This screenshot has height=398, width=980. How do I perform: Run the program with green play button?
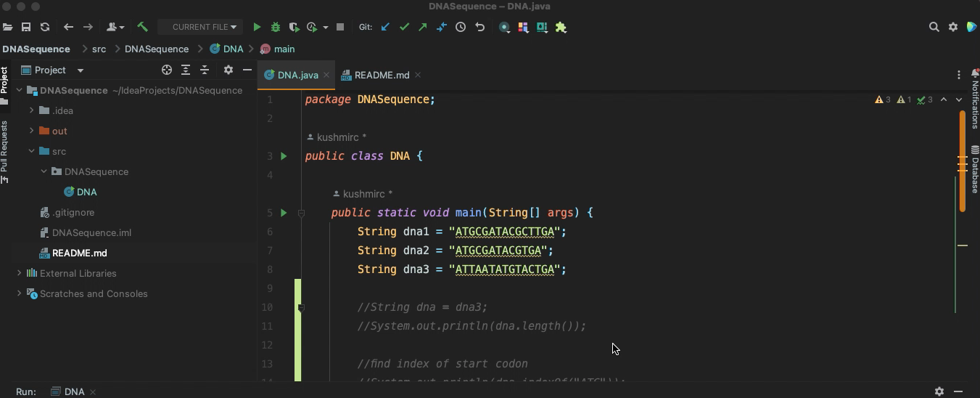pos(257,27)
